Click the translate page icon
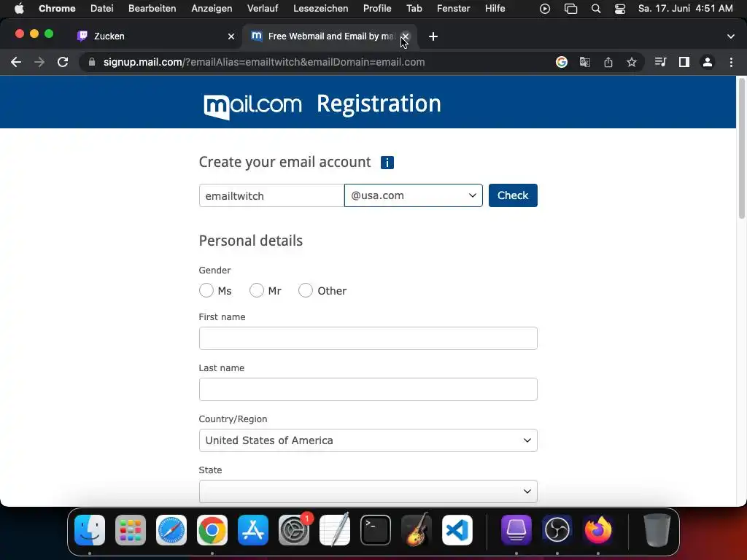The image size is (747, 560). (x=584, y=62)
